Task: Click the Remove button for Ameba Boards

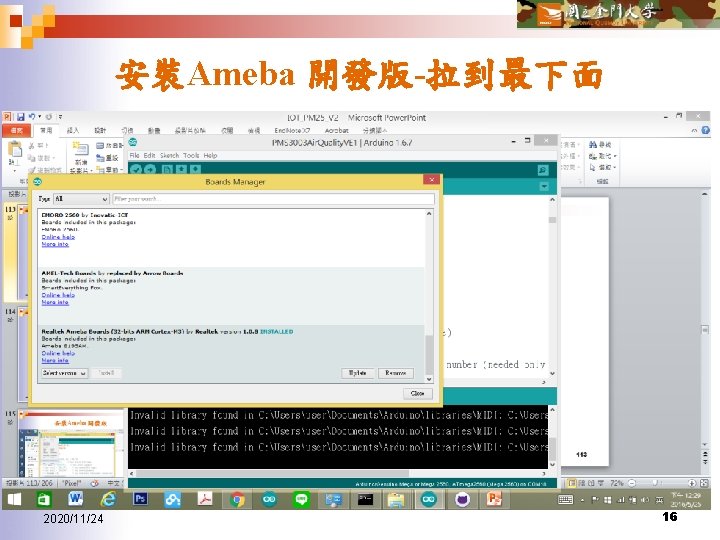Action: pos(396,373)
